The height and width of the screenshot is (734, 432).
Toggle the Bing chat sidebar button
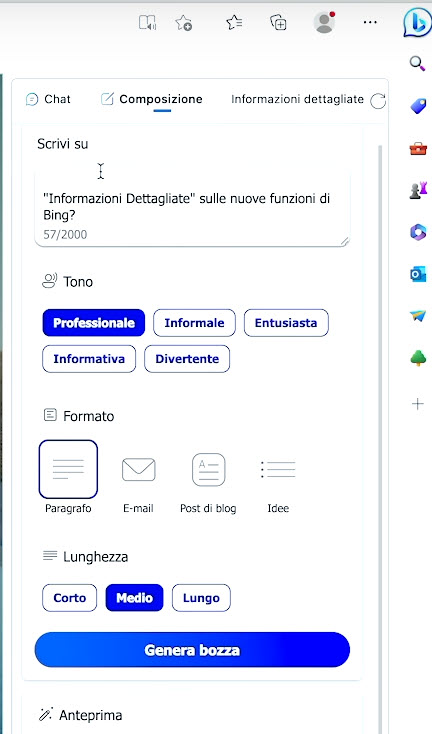click(417, 22)
